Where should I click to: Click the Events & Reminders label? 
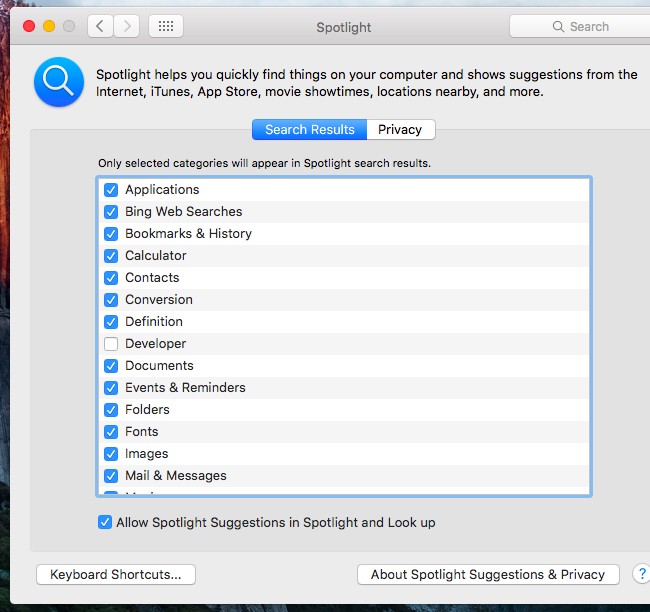[185, 387]
